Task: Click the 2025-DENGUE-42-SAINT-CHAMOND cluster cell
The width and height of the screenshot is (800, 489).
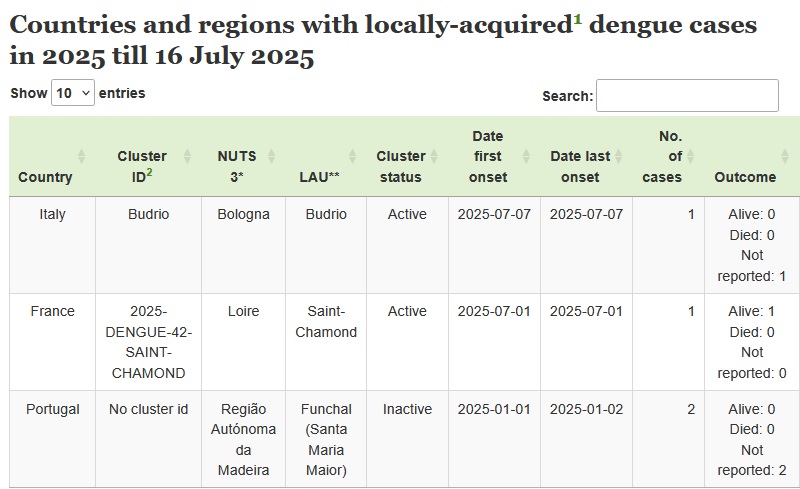Action: tap(148, 343)
